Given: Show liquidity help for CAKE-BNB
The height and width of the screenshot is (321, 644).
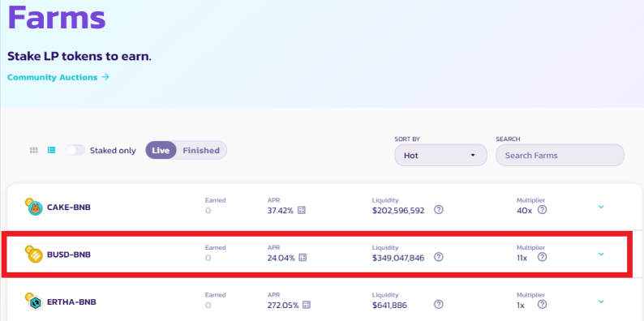Looking at the screenshot, I should pos(439,210).
